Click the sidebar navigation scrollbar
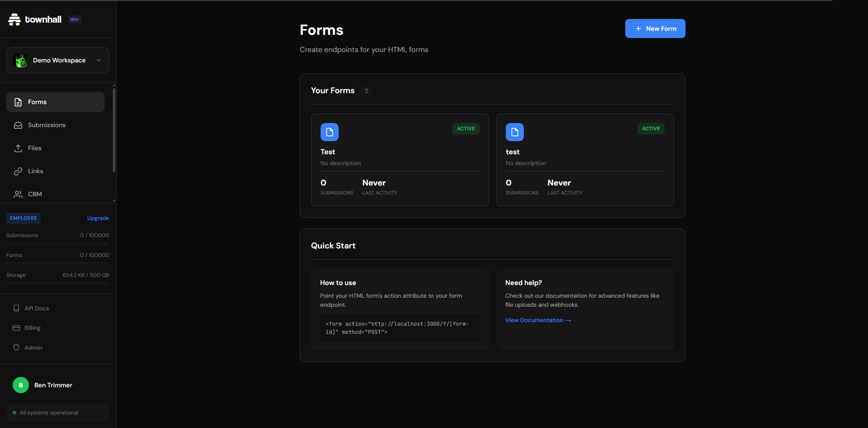The width and height of the screenshot is (868, 428). tap(114, 131)
